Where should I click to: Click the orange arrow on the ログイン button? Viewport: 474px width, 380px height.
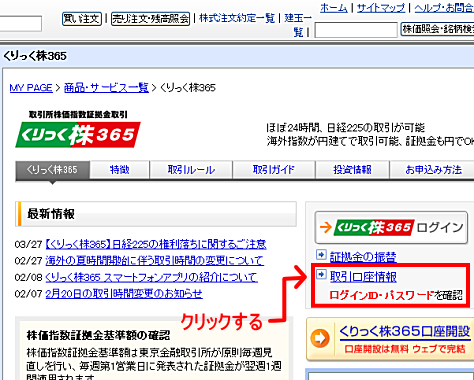[326, 228]
